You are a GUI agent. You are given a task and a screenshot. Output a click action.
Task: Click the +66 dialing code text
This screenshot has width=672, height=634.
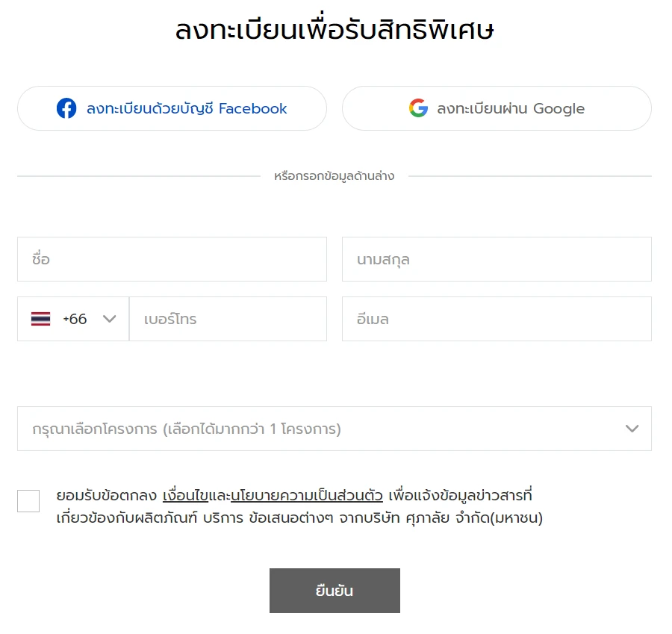(x=75, y=319)
